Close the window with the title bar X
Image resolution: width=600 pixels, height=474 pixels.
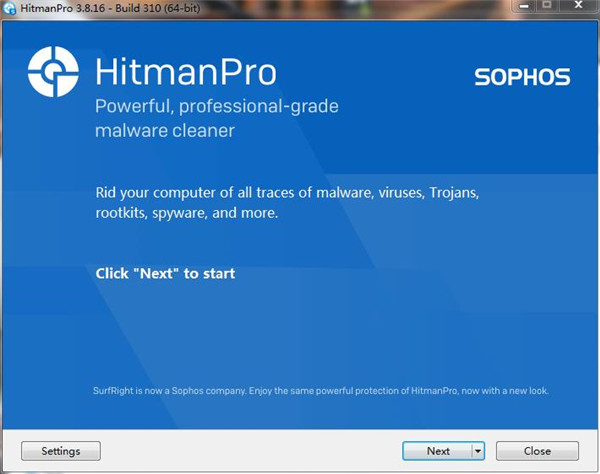tap(578, 5)
